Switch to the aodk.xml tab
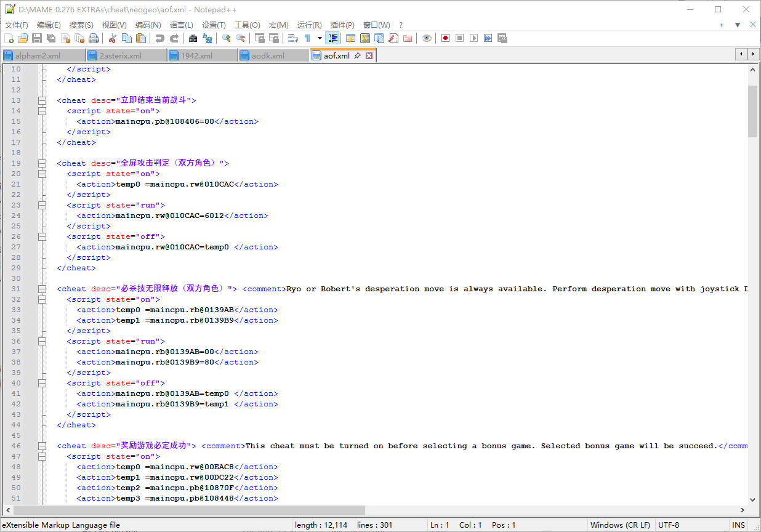Image resolution: width=761 pixels, height=532 pixels. (x=273, y=55)
